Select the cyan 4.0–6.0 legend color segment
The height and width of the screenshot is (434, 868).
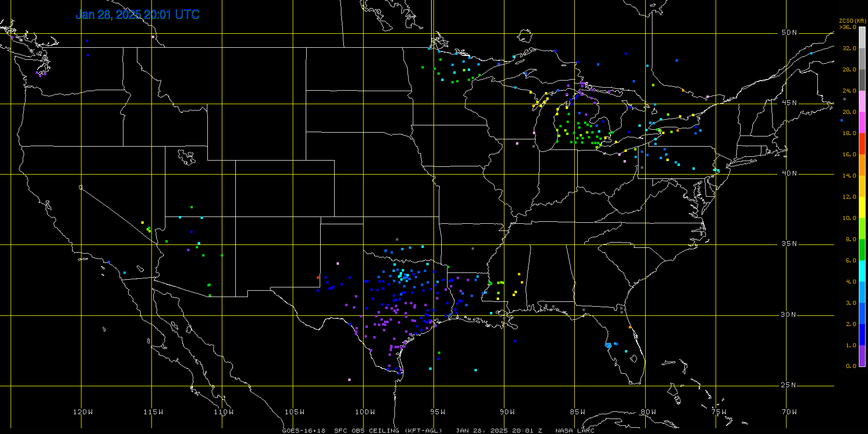pyautogui.click(x=862, y=271)
